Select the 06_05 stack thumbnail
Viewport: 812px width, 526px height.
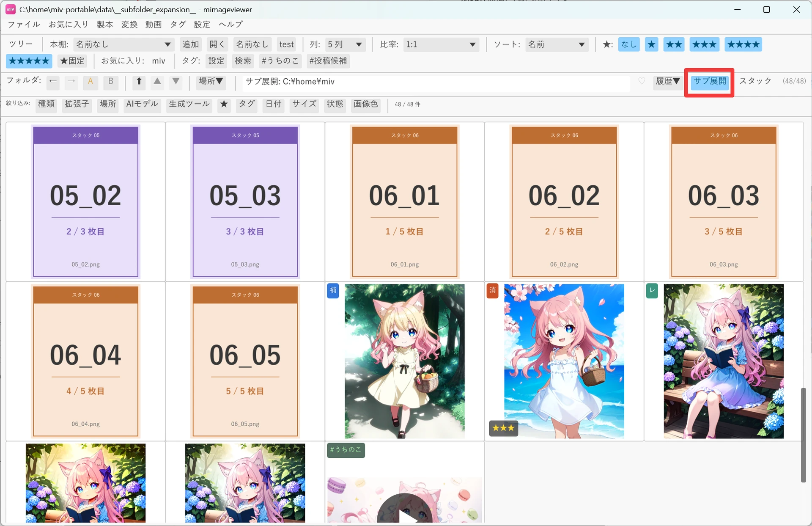pos(245,361)
